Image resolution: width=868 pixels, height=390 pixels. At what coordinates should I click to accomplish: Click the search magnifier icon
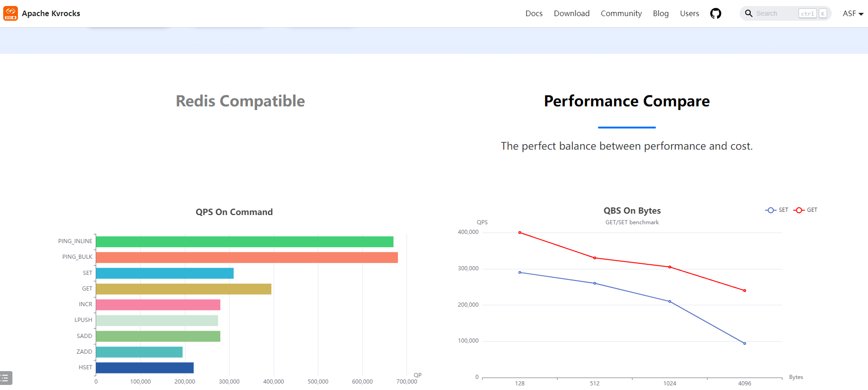point(748,13)
